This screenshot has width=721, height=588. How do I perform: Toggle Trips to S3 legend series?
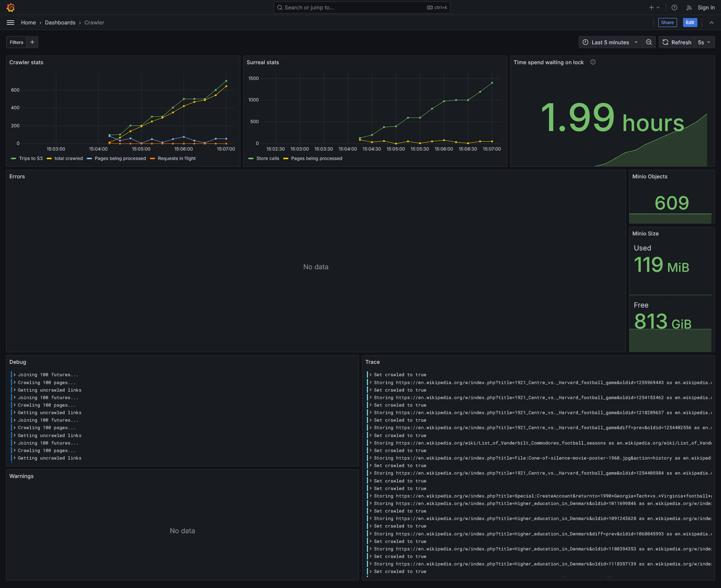click(31, 158)
